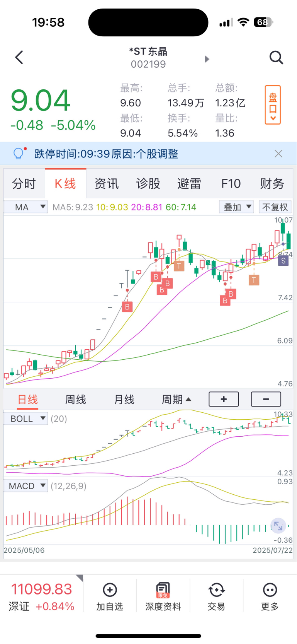297x644 pixels.
Task: Tap the lightbulb alert icon
Action: [x=19, y=154]
